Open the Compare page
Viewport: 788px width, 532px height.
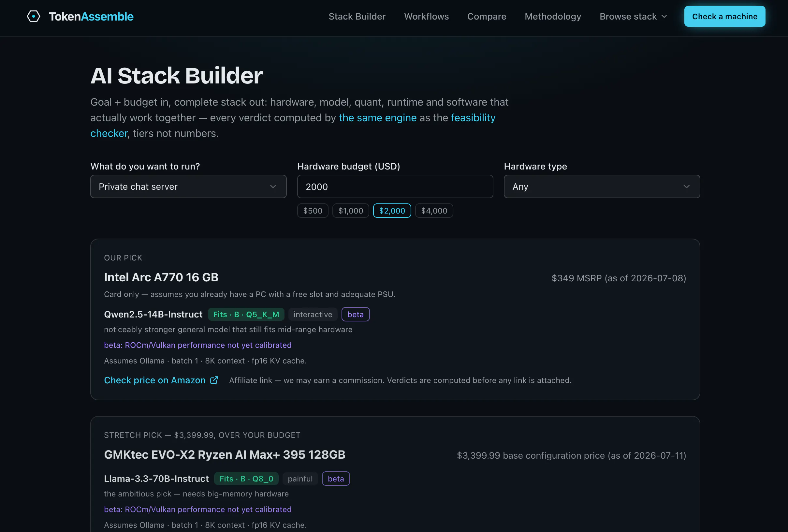(x=487, y=16)
